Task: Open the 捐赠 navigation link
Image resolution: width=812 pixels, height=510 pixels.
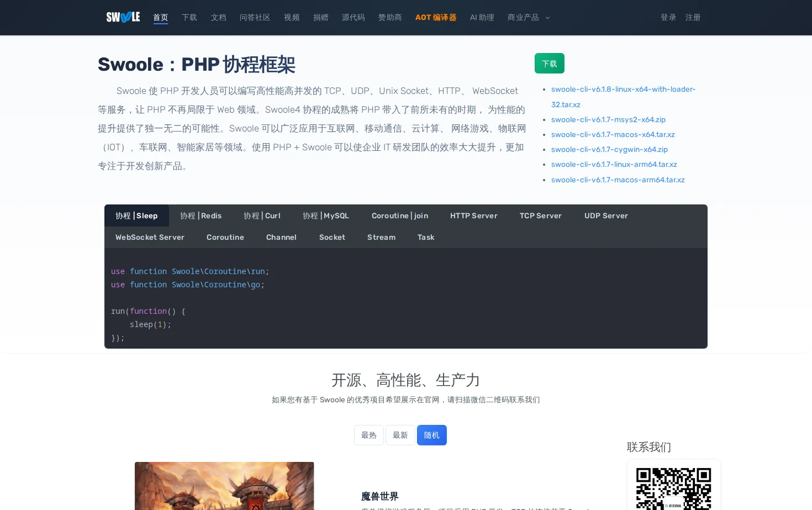Action: 321,18
